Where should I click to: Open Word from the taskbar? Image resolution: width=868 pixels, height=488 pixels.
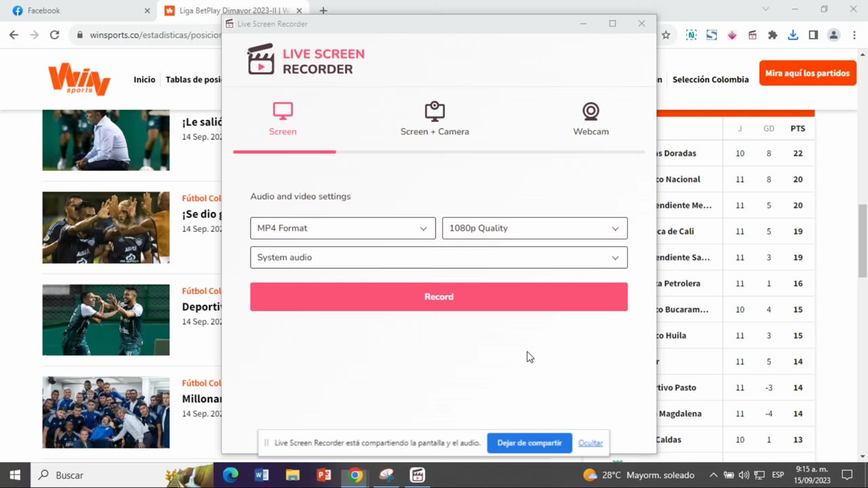click(261, 475)
